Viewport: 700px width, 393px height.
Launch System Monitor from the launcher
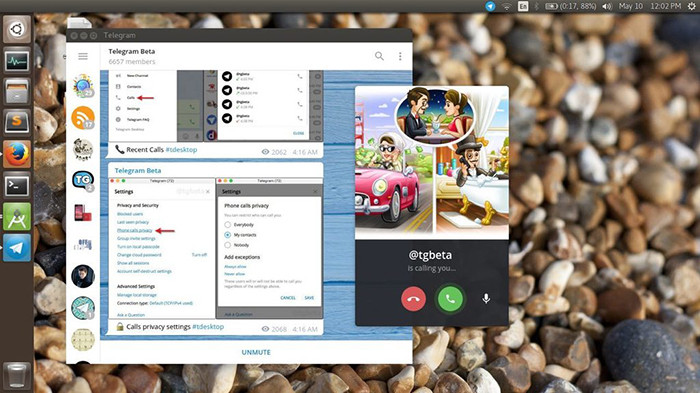[17, 60]
